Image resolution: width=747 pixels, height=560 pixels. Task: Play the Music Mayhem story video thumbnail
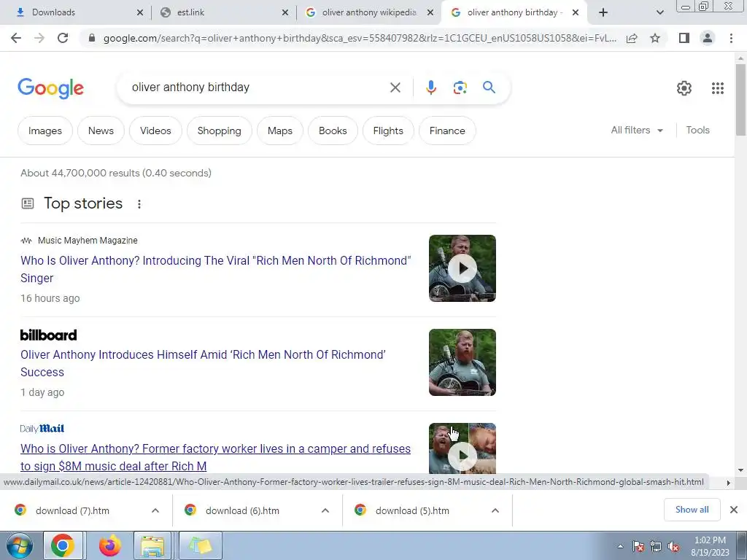coord(462,268)
